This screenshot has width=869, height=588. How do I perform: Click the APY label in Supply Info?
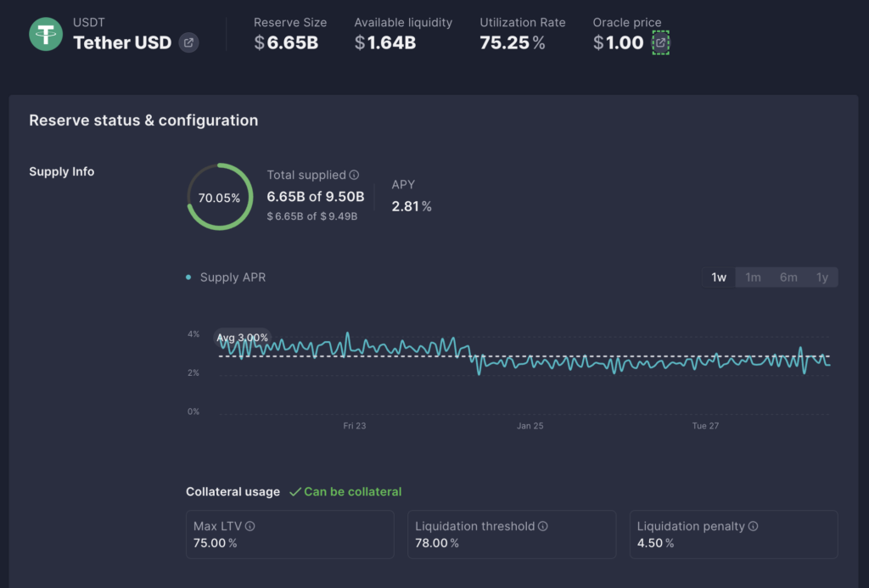[403, 184]
